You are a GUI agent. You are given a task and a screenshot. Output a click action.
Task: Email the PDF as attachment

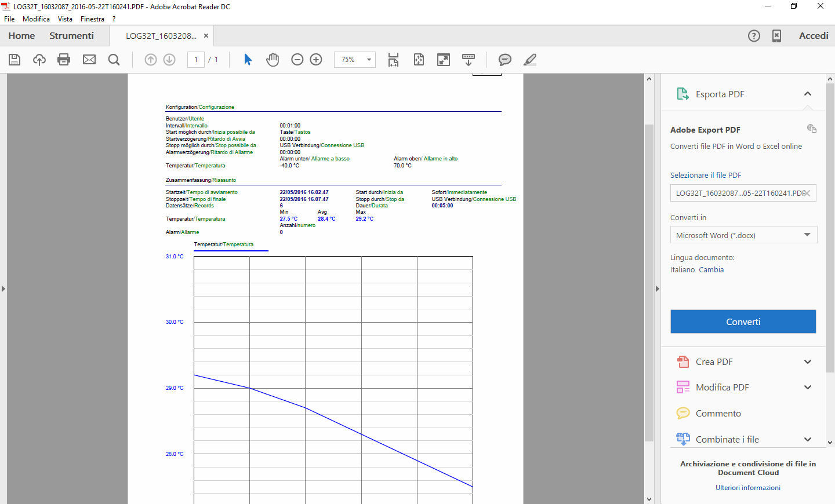click(89, 60)
